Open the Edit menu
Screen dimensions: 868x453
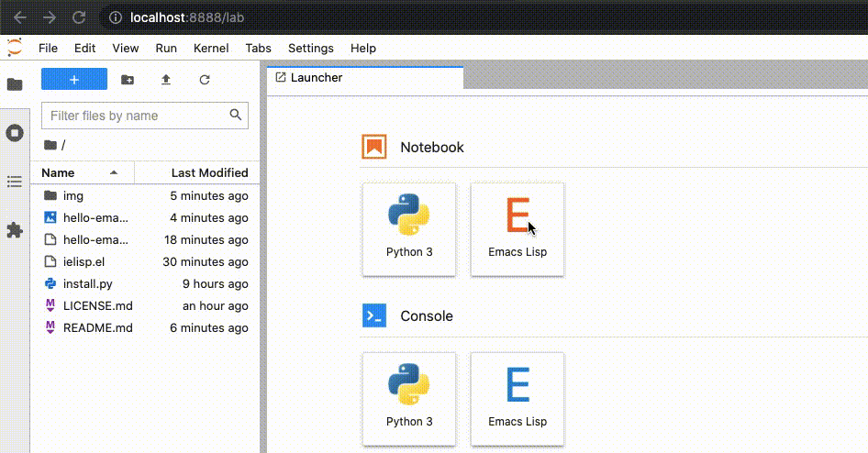(84, 48)
